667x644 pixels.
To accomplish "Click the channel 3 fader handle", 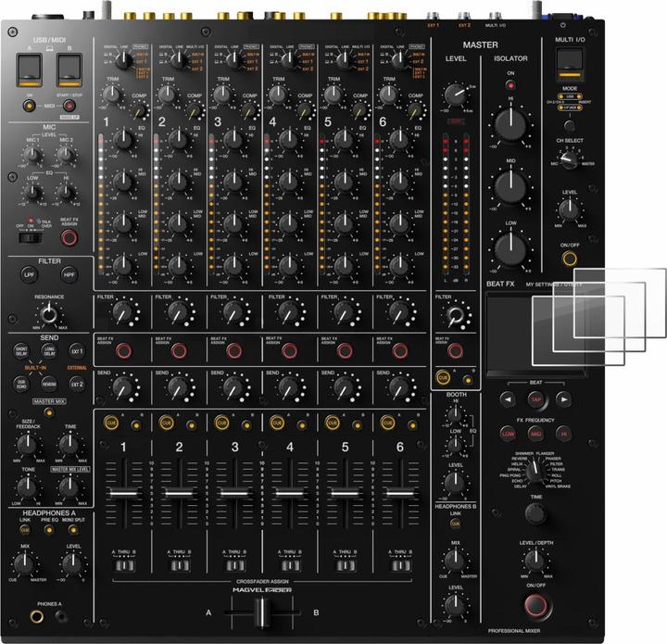I will pyautogui.click(x=234, y=492).
